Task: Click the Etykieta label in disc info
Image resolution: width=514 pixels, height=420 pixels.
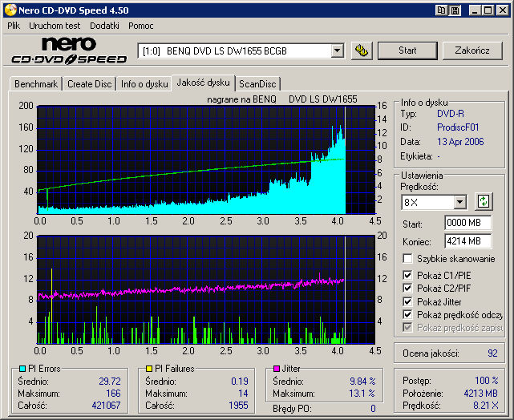Action: point(416,156)
